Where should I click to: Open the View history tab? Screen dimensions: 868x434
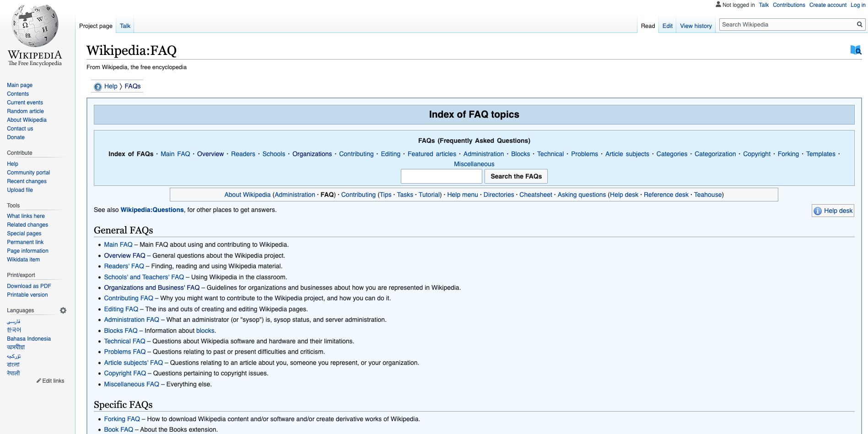tap(696, 26)
